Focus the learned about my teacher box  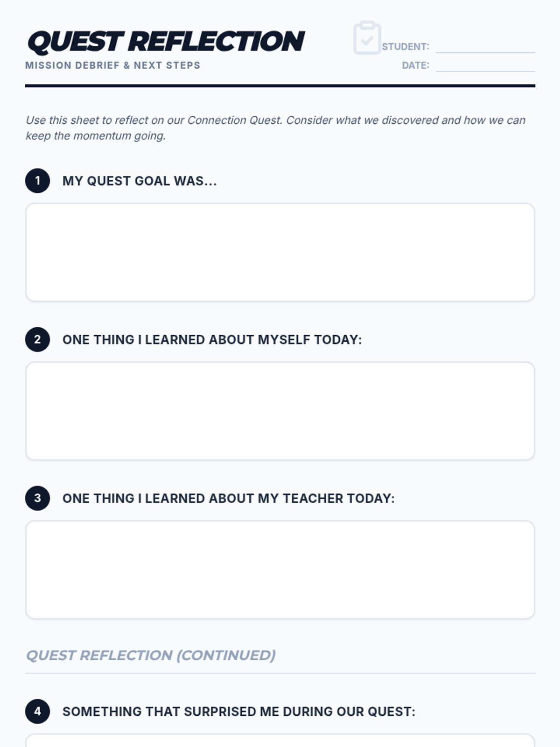(280, 570)
